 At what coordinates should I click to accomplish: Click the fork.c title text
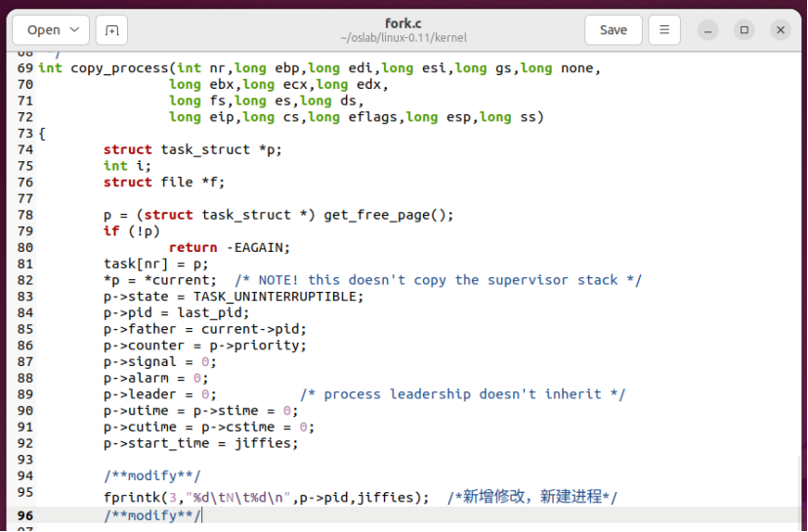[x=403, y=23]
